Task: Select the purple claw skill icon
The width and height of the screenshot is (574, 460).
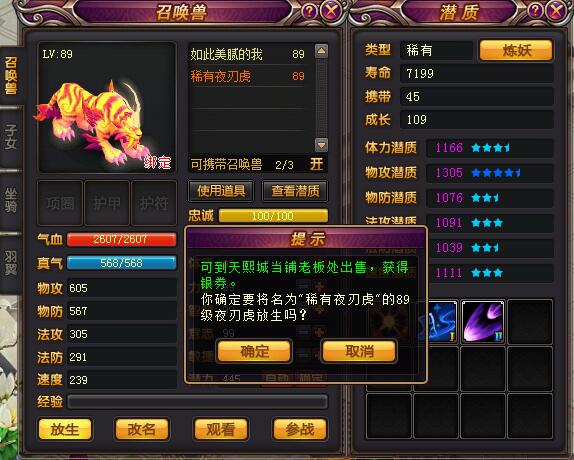Action: pyautogui.click(x=483, y=322)
